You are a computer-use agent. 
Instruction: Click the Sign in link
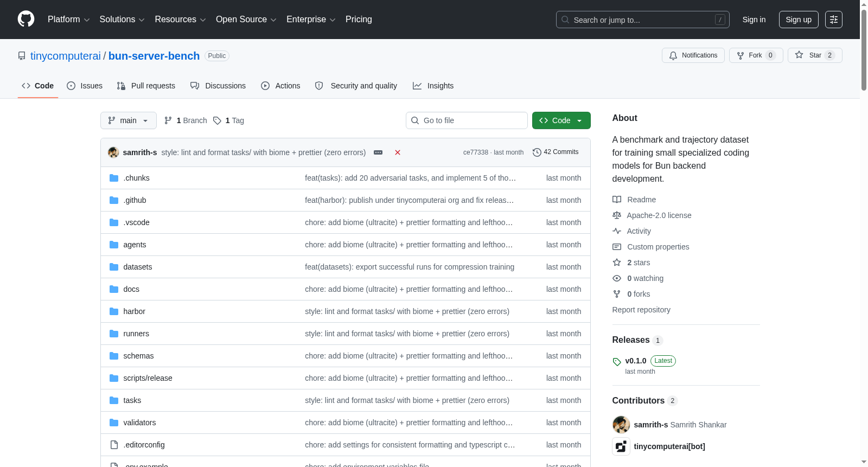(x=754, y=20)
